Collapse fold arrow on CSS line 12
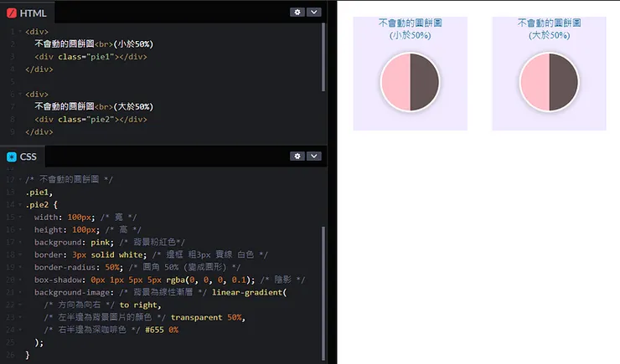Screen dimensions: 620x364 tap(20, 180)
